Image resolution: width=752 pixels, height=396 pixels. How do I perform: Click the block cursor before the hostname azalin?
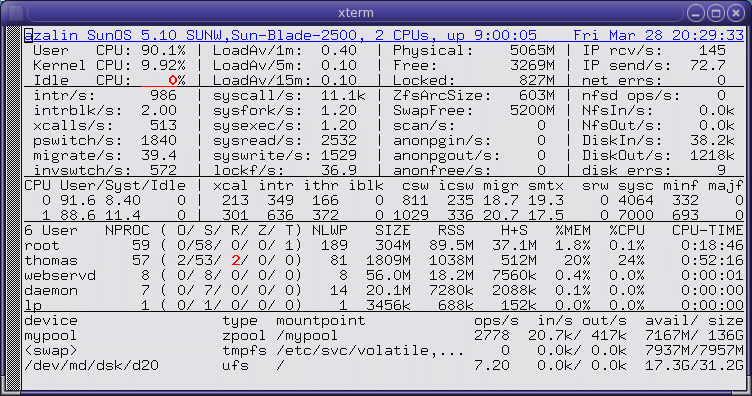click(28, 35)
